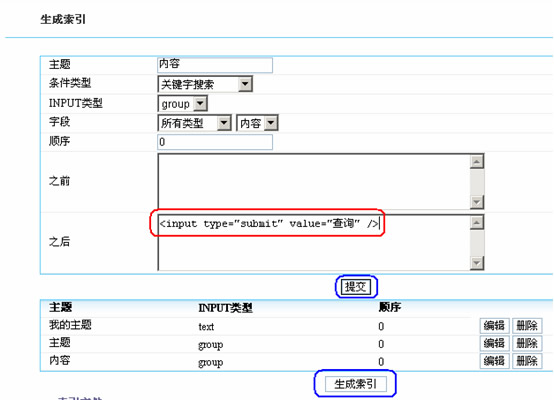
Task: Click scroll down arrow of 之前 textarea
Action: (x=477, y=202)
